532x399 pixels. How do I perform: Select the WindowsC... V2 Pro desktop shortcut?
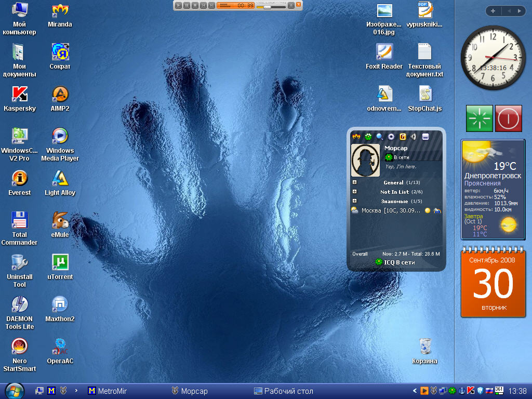(x=19, y=145)
